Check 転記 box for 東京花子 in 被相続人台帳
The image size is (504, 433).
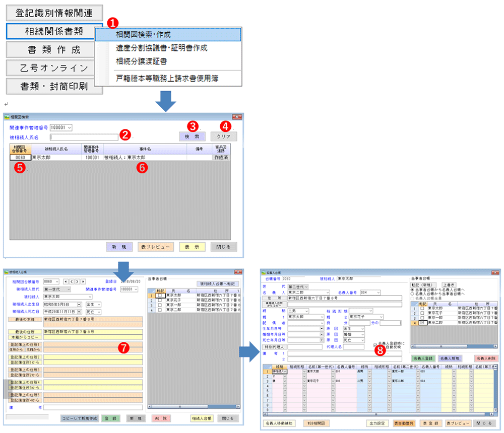pyautogui.click(x=160, y=300)
